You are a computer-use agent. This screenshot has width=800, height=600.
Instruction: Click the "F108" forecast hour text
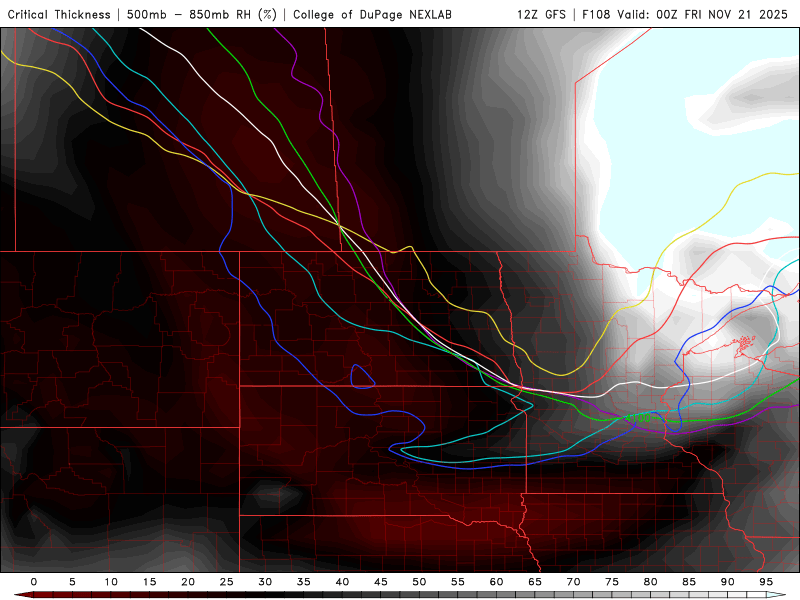point(596,15)
